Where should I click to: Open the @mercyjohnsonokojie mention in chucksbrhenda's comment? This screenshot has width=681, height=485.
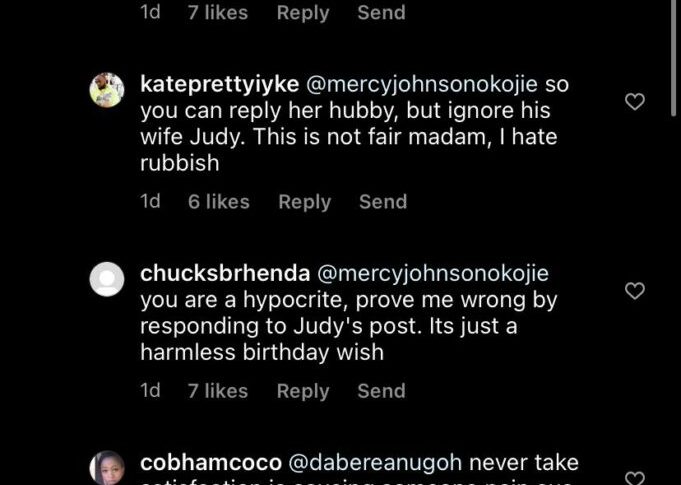pyautogui.click(x=432, y=273)
